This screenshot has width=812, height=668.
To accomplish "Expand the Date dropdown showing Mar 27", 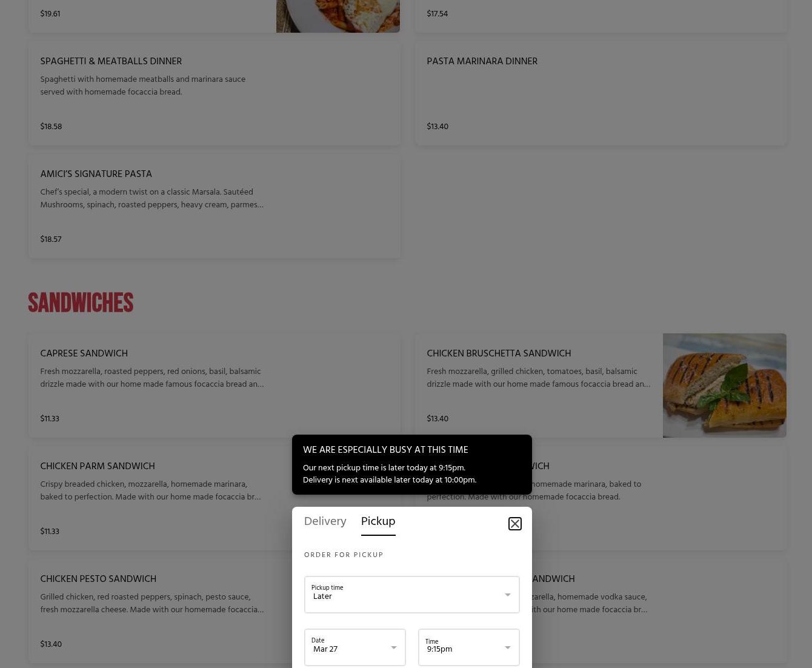I will [354, 647].
